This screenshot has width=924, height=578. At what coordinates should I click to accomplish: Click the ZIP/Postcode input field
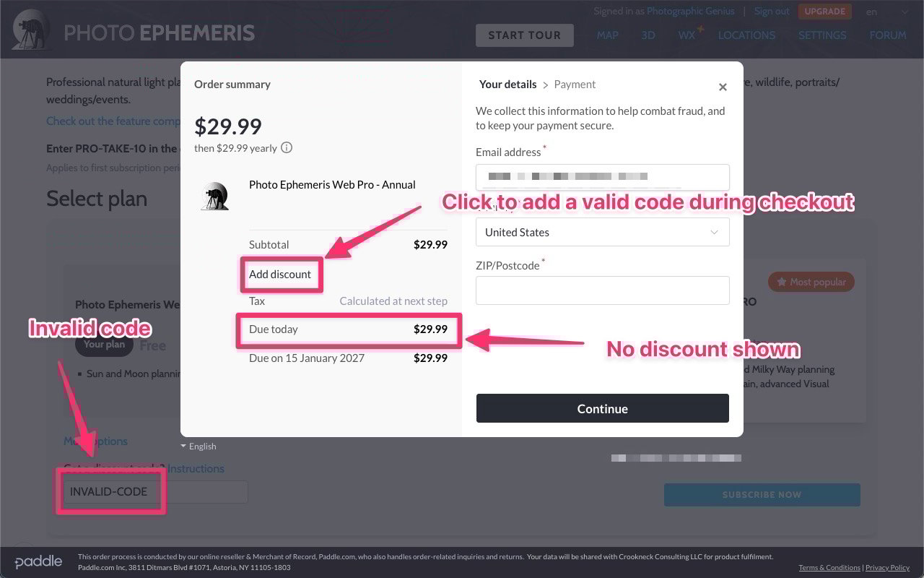603,290
